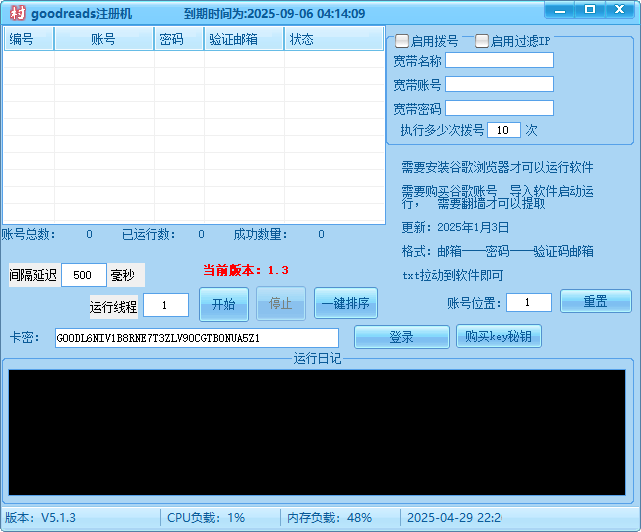Click the 执行多少次拨号 label
This screenshot has height=532, width=641.
tap(442, 130)
